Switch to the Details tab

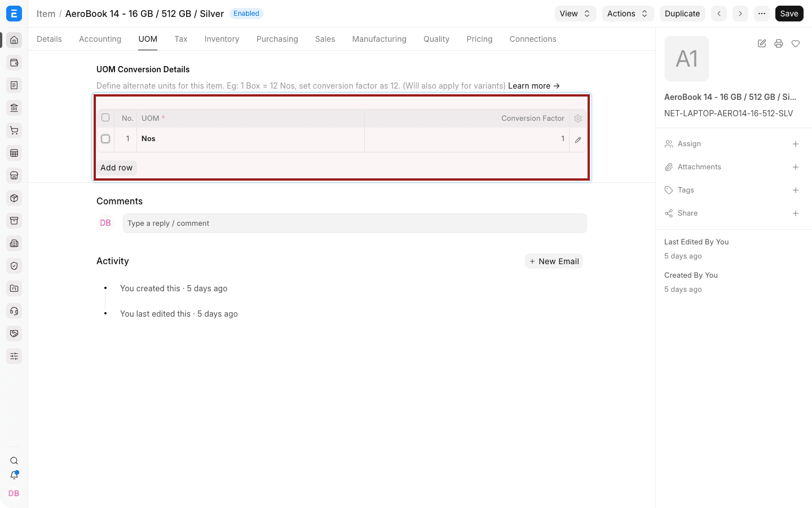click(x=49, y=39)
